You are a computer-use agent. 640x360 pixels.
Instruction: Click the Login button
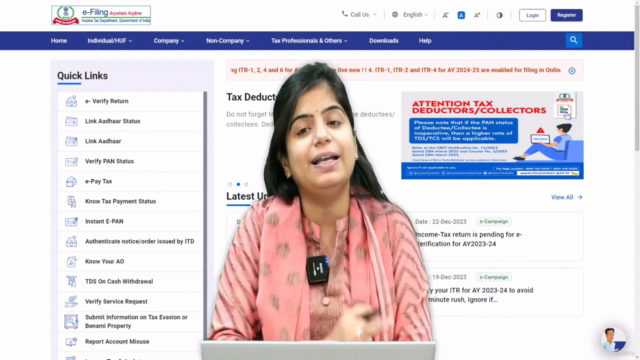(532, 15)
